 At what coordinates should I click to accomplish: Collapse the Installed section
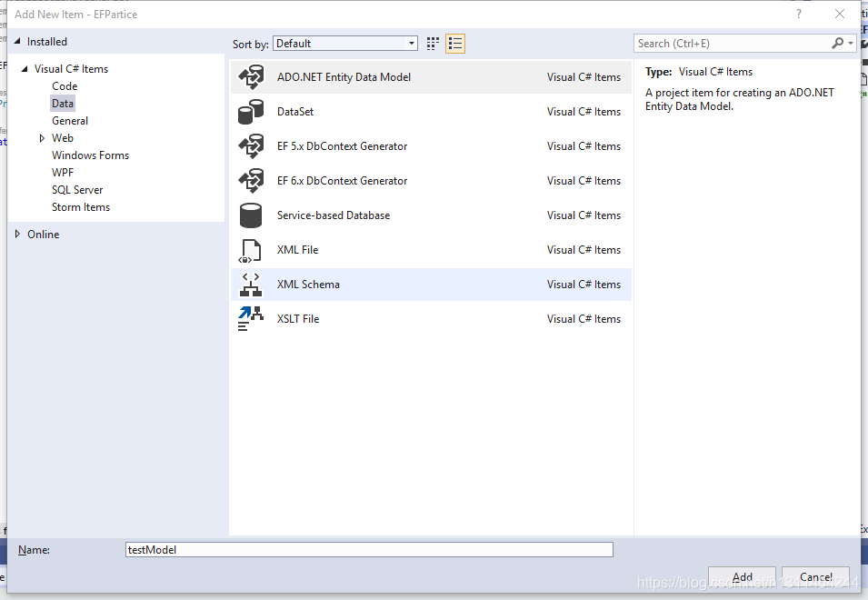[x=17, y=42]
